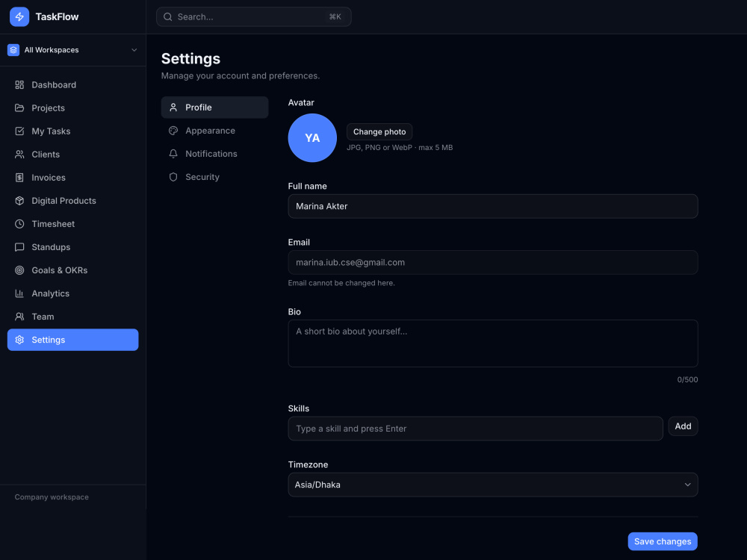The width and height of the screenshot is (747, 560).
Task: Click the Email field
Action: tap(492, 262)
